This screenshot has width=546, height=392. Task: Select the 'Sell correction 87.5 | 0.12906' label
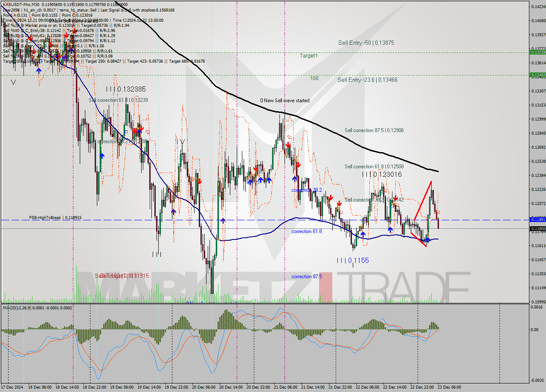pos(374,130)
